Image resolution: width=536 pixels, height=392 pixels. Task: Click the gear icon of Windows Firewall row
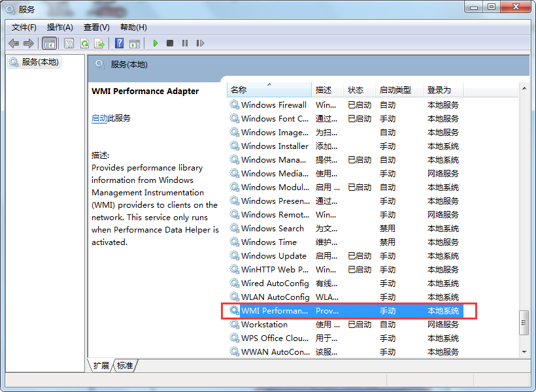click(x=235, y=105)
